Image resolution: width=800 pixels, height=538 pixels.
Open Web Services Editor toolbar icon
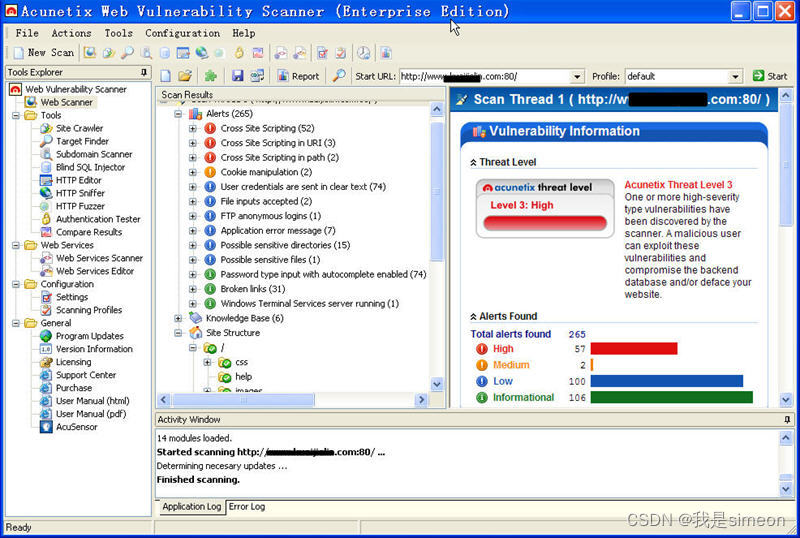(x=299, y=53)
